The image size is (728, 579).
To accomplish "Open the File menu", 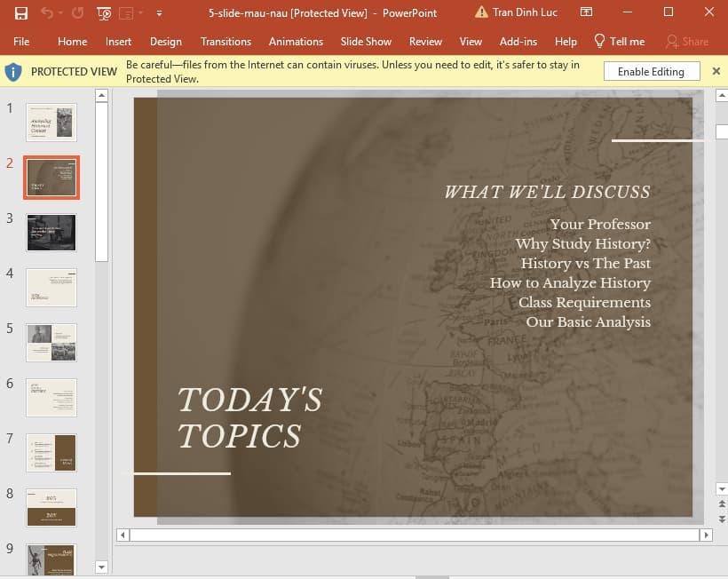I will pos(21,42).
